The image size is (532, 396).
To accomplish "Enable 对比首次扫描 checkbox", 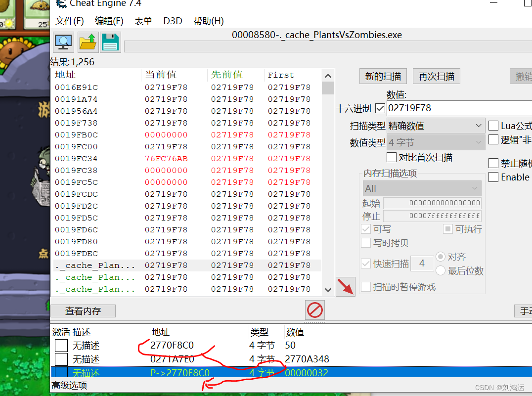I will pos(392,157).
